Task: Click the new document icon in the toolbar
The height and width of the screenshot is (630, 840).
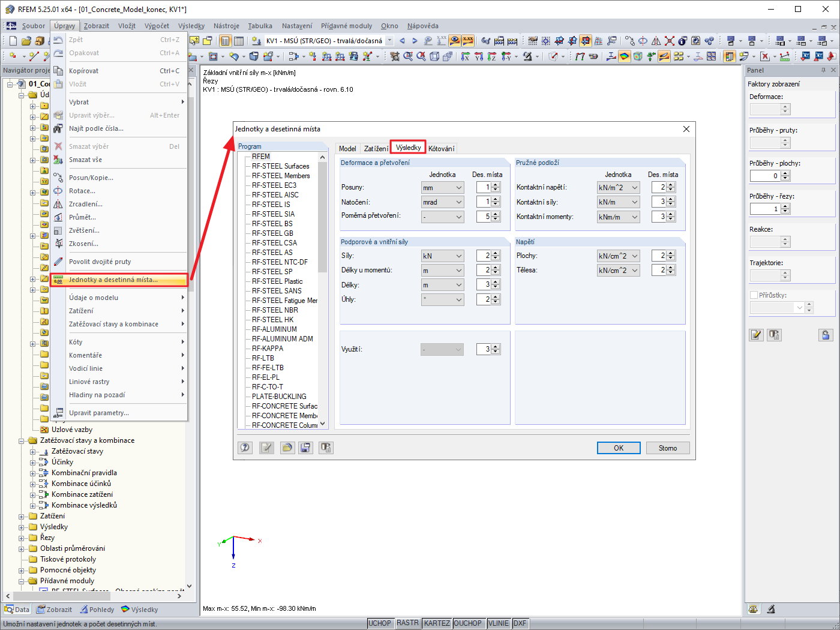Action: coord(13,41)
